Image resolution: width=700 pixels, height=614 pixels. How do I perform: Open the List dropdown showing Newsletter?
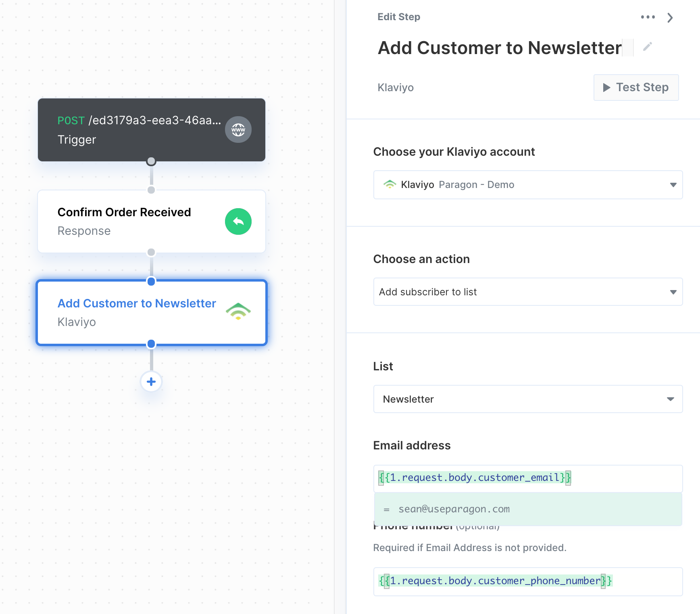pos(528,399)
